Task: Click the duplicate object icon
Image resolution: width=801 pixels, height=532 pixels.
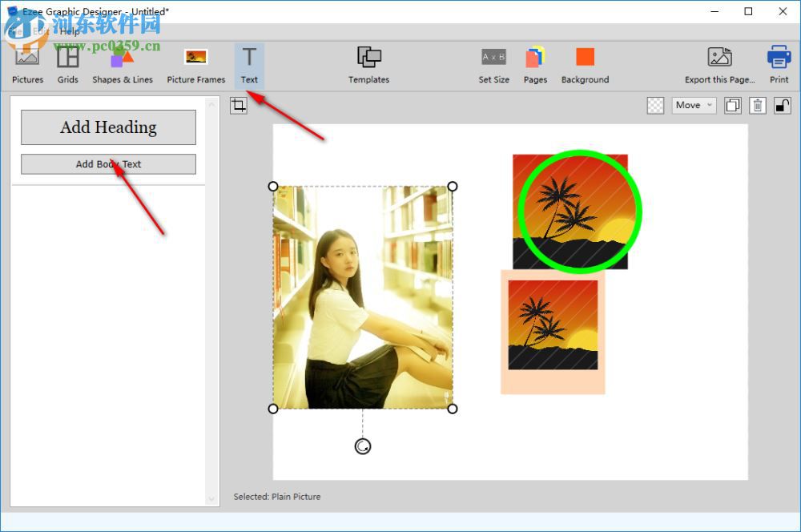Action: point(731,105)
